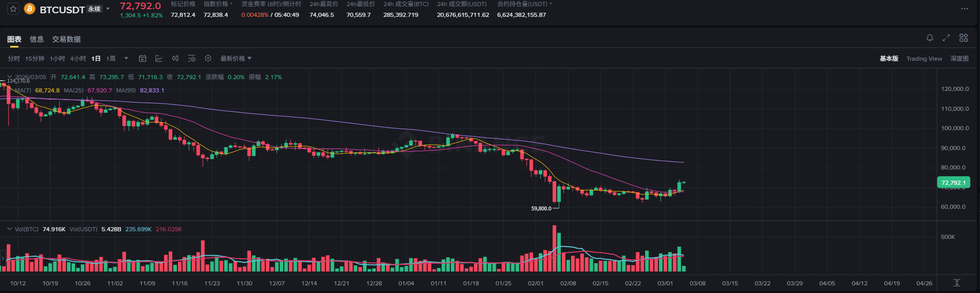The width and height of the screenshot is (980, 293).
Task: Open the three-dot more options menu
Action: [964, 9]
